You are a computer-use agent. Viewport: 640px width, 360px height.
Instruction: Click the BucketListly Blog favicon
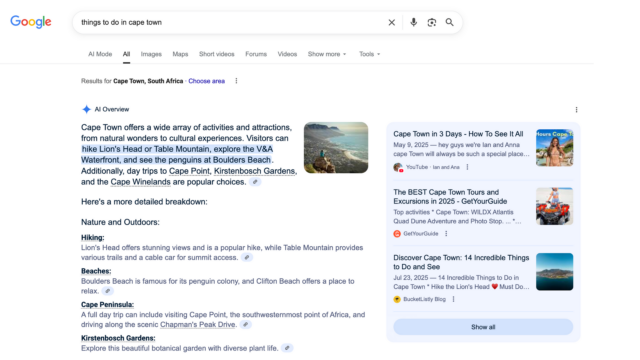click(397, 299)
